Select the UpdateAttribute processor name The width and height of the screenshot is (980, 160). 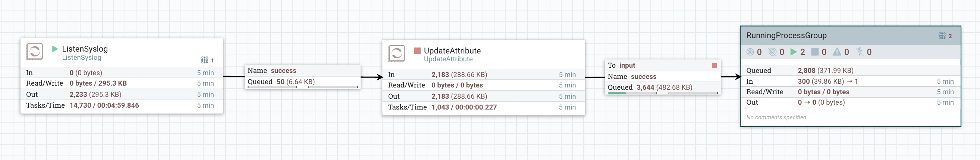[452, 51]
